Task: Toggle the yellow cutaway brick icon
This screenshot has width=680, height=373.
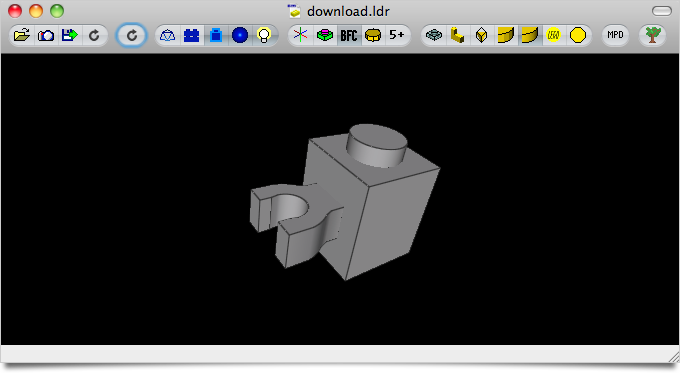Action: point(373,35)
